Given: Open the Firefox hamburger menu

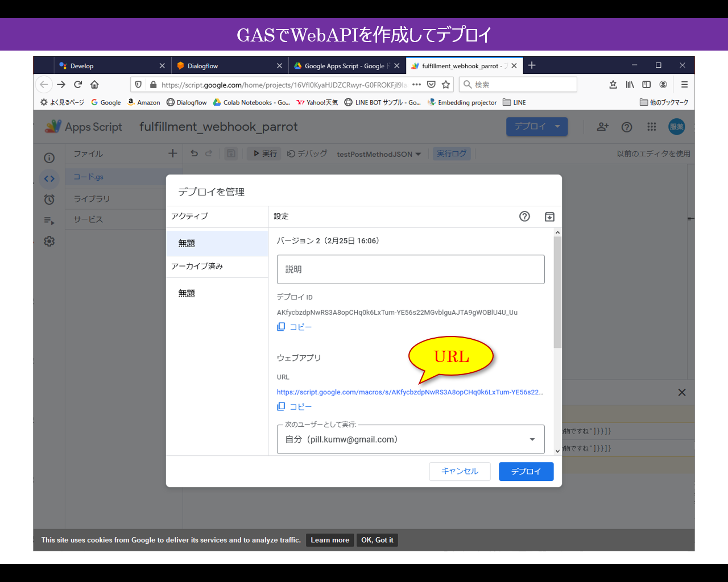Looking at the screenshot, I should pos(685,85).
